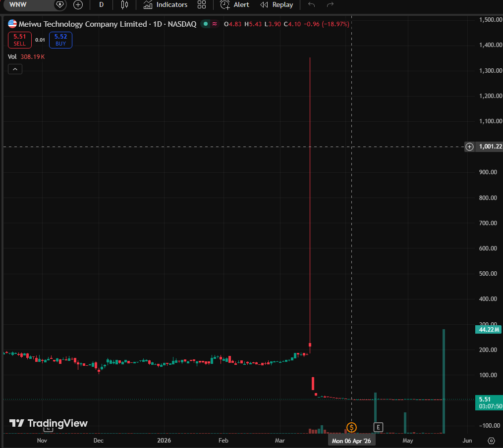Click the pink data update mode icon
Screen dimensions: 503x448
click(214, 24)
